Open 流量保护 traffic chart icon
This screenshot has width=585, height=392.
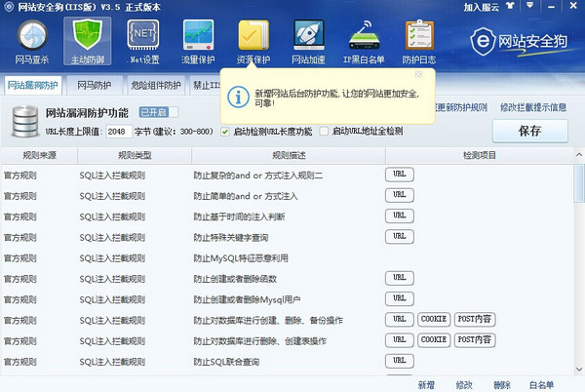tap(198, 42)
